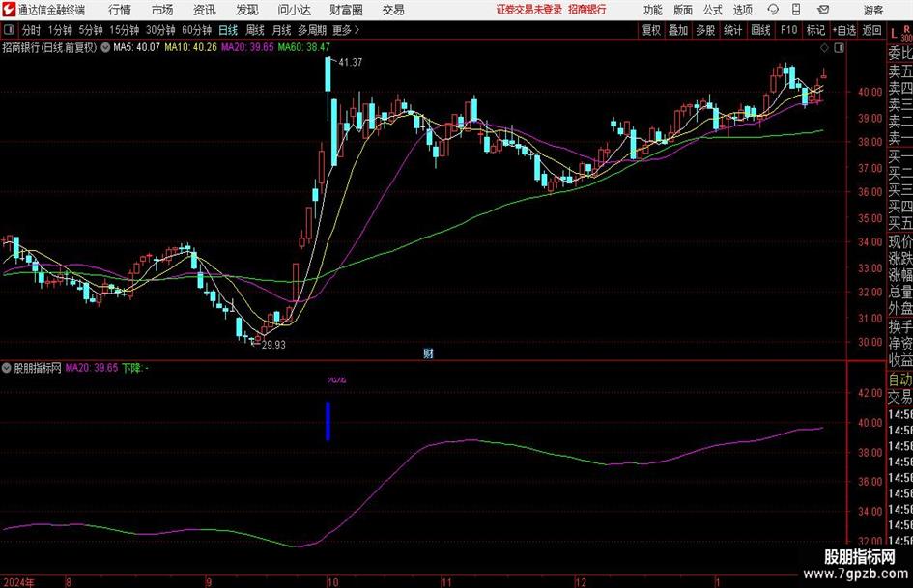
Task: Click the 标记 mark toolbar button
Action: click(815, 30)
